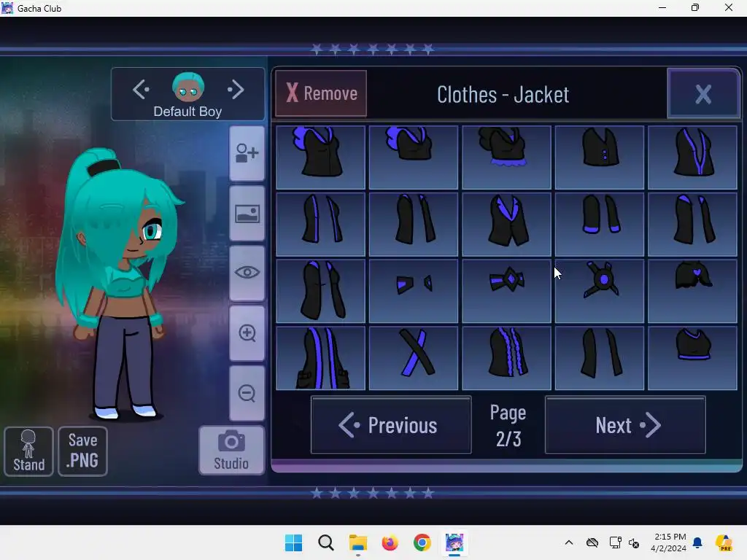Viewport: 747px width, 560px height.
Task: Choose the vest with purple lapels
Action: [506, 225]
